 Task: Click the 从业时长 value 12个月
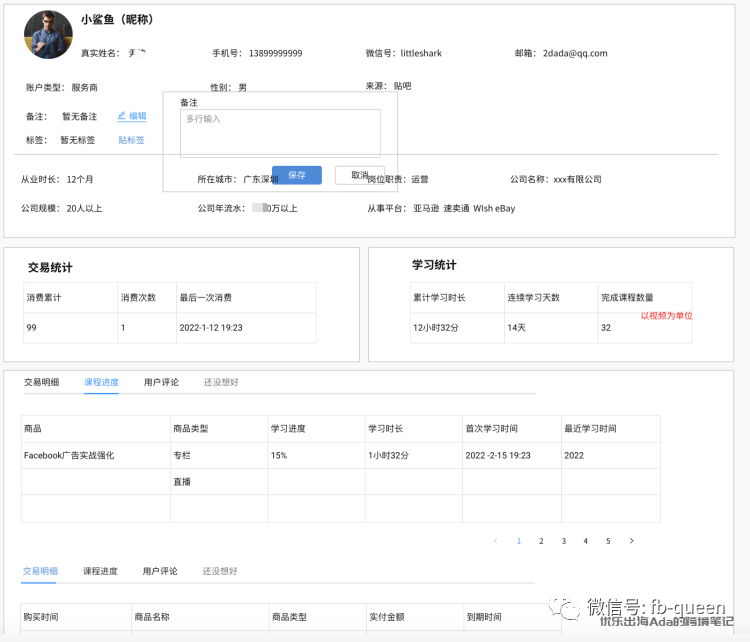[x=80, y=179]
